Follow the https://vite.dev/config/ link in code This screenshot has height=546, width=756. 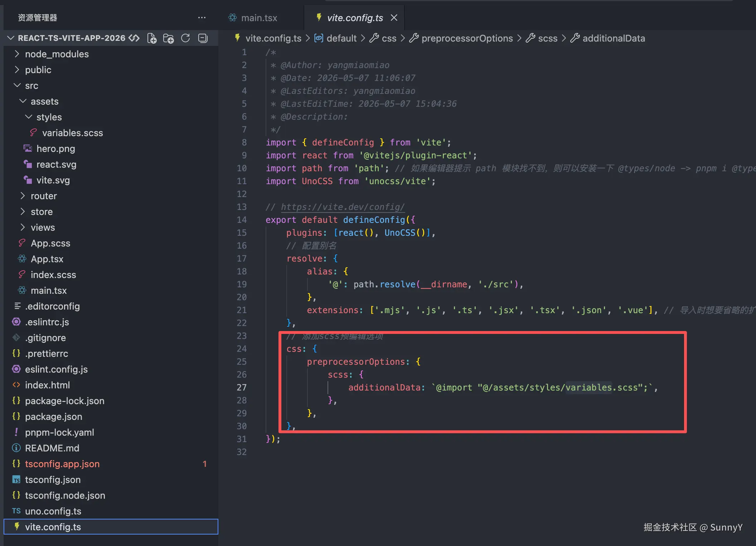click(343, 207)
